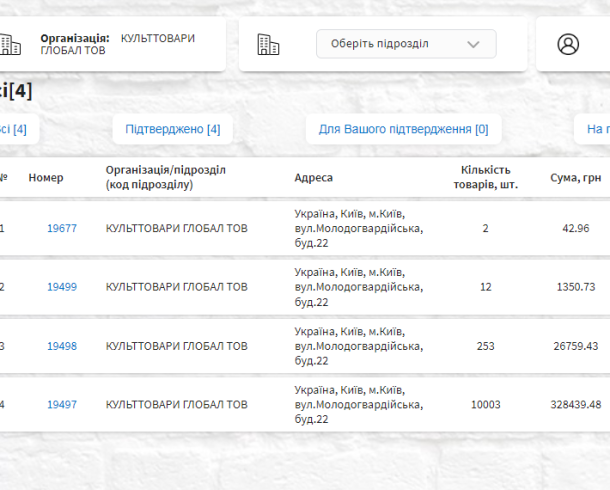Select the Для Вашого підтвердження [0] tab

(x=403, y=129)
